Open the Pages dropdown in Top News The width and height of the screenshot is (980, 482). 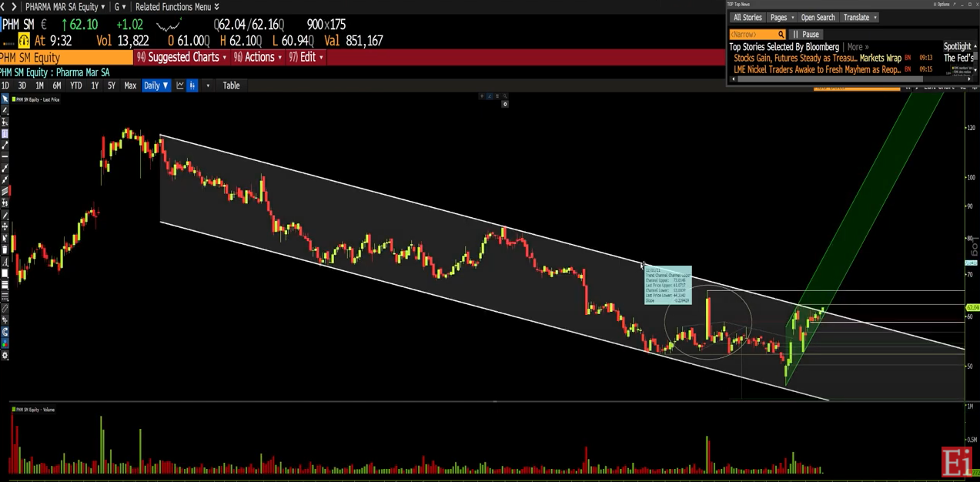click(x=782, y=18)
